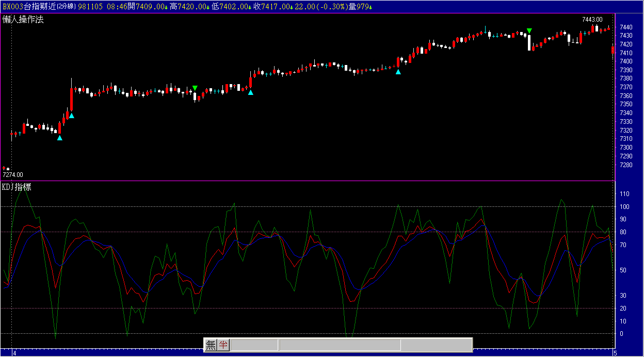The image size is (644, 357).
Task: Click the cyan buy arrow near 7310
Action: [60, 138]
